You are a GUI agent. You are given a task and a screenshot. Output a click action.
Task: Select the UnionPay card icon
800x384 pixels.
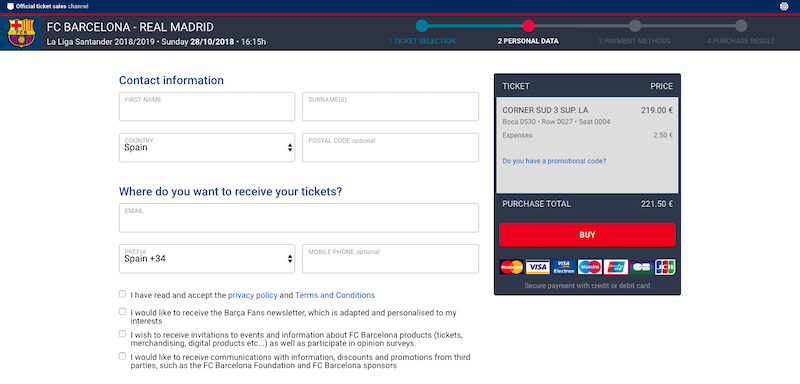coord(615,267)
